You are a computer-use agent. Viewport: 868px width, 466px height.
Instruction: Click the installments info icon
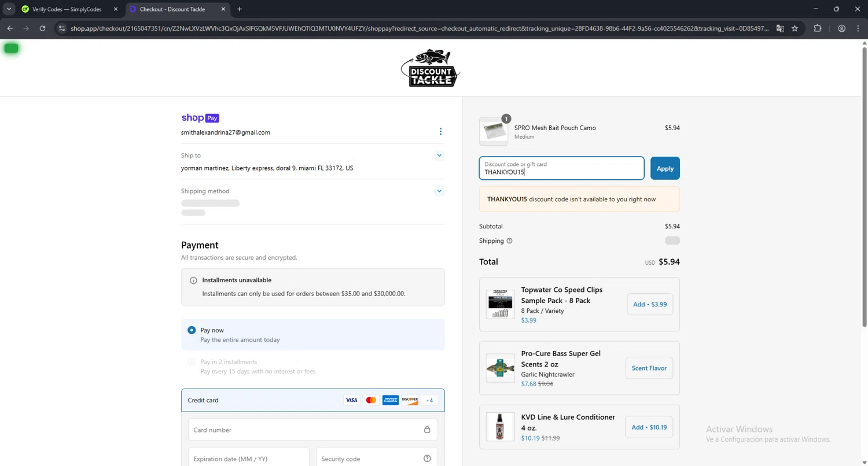click(x=193, y=280)
